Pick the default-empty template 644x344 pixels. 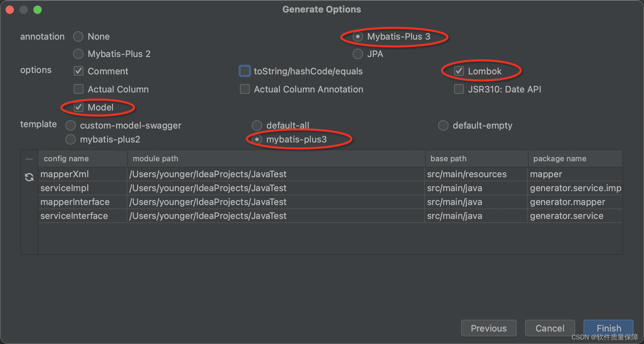click(443, 125)
